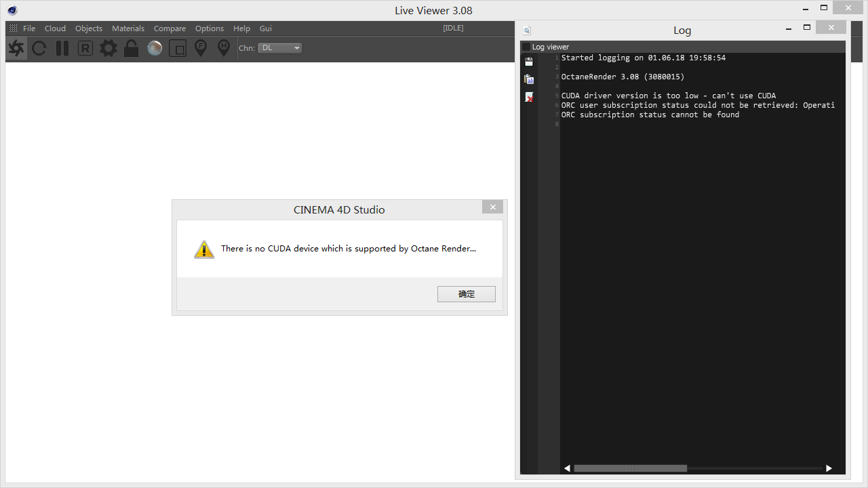Click the Log window title icon

point(527,30)
